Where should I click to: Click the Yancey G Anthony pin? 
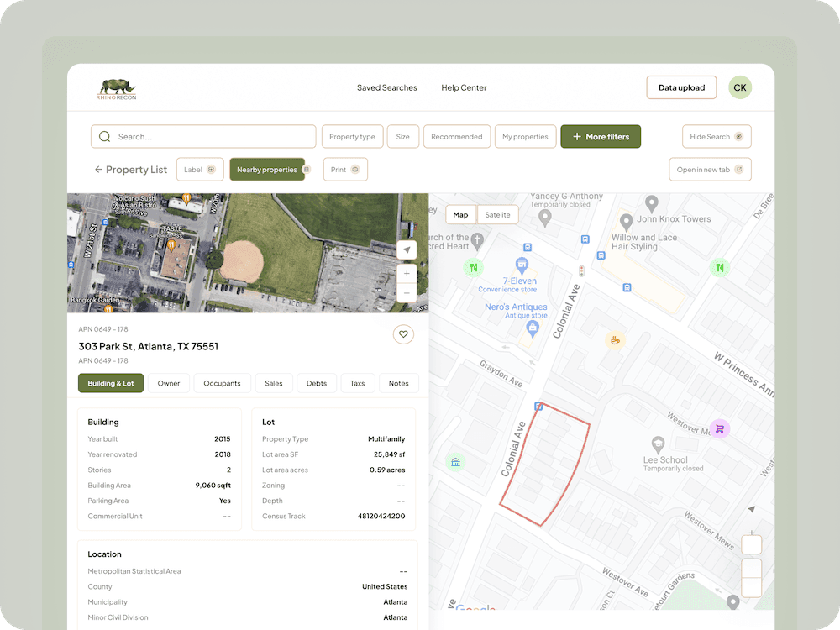[545, 218]
